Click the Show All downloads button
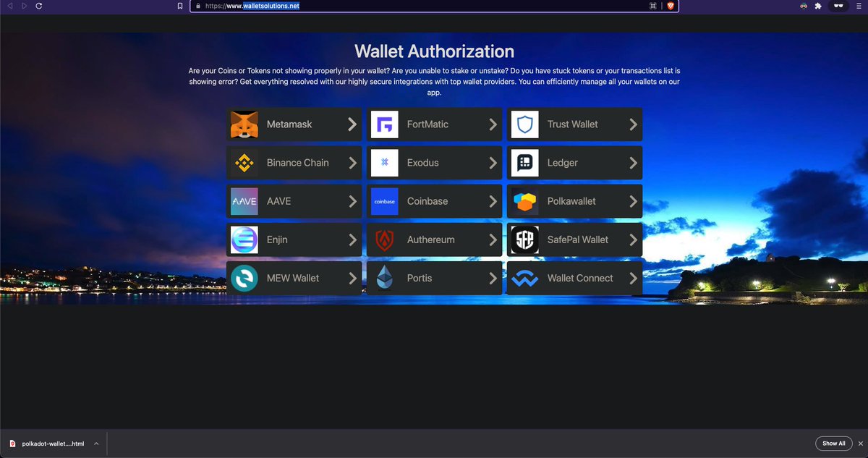Image resolution: width=868 pixels, height=458 pixels. click(x=833, y=444)
